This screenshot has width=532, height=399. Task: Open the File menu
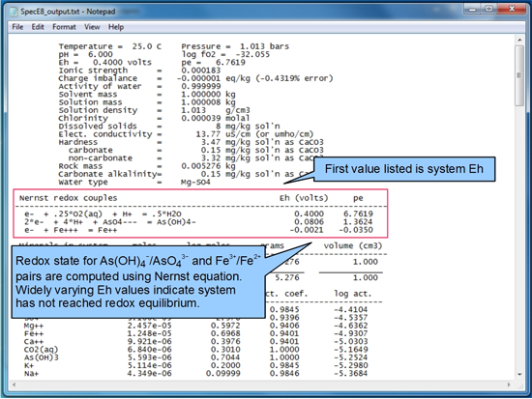[x=17, y=27]
